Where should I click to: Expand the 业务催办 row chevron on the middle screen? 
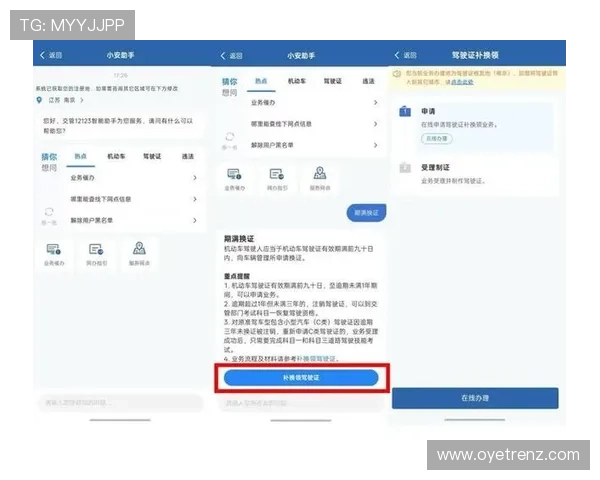point(375,103)
